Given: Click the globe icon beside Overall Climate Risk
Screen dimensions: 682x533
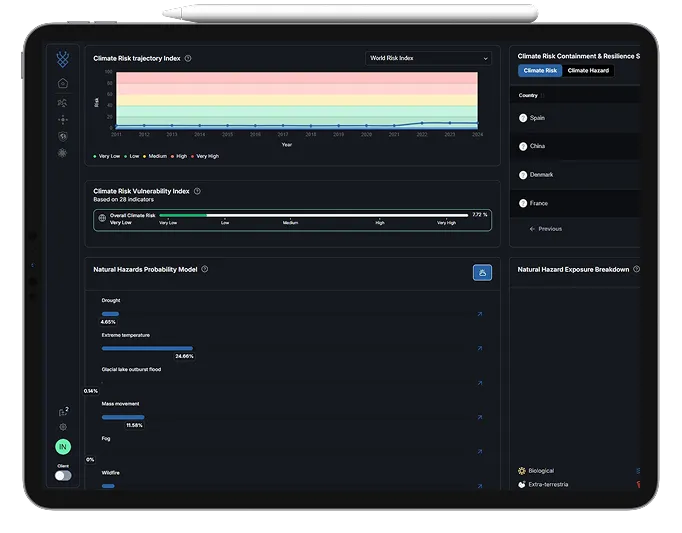Looking at the screenshot, I should 102,218.
